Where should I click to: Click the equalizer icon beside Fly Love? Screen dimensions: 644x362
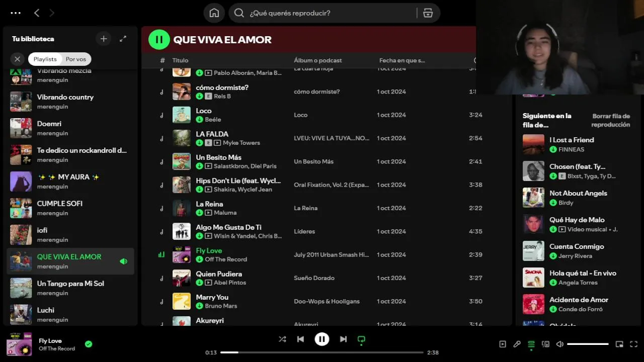point(162,255)
